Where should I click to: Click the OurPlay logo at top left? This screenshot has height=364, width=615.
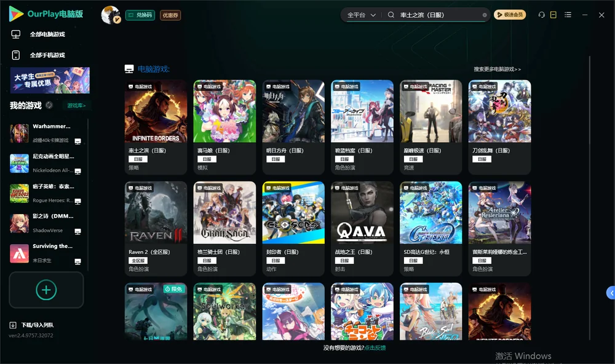46,14
